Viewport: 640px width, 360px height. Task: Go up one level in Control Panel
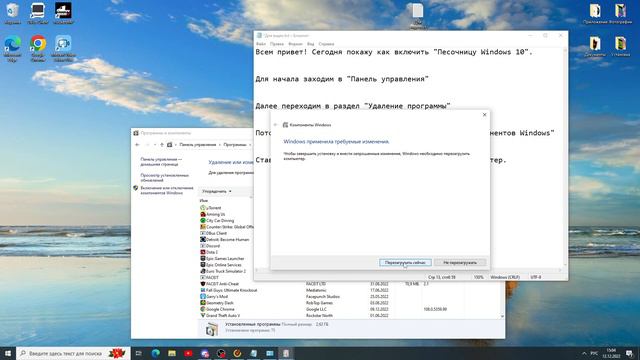tap(162, 144)
